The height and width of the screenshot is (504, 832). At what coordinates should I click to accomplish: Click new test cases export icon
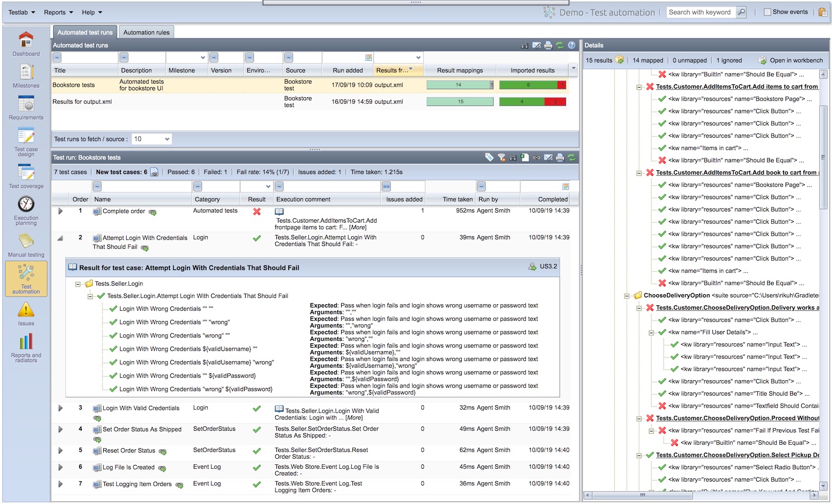click(154, 172)
